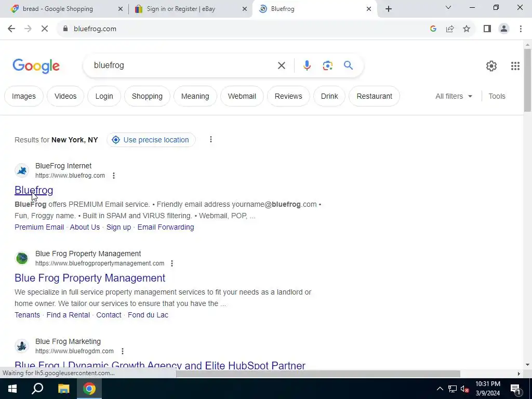532x399 pixels.
Task: Expand the All filters dropdown
Action: pyautogui.click(x=454, y=96)
